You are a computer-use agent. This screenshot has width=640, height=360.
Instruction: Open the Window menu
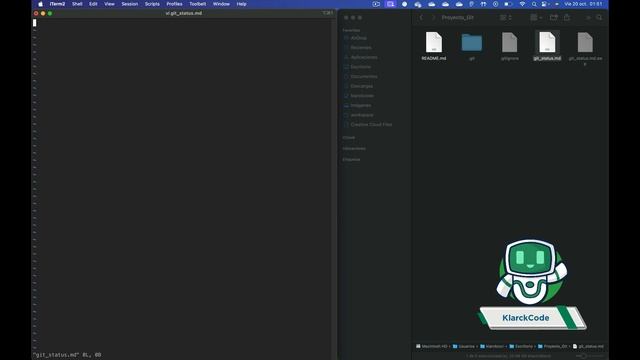[x=221, y=4]
